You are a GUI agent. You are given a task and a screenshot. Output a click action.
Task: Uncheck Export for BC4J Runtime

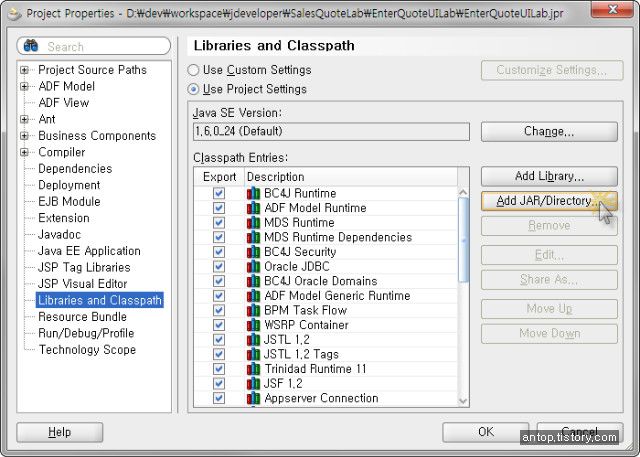coord(219,193)
